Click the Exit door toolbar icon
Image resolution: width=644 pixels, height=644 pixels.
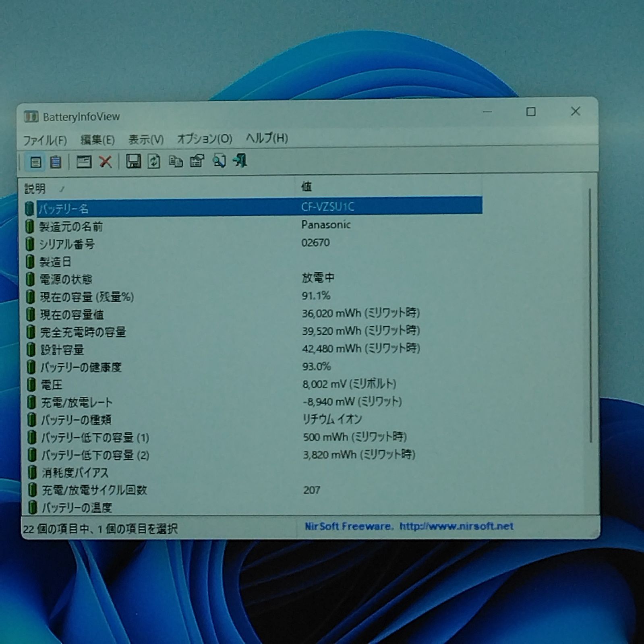coord(240,160)
